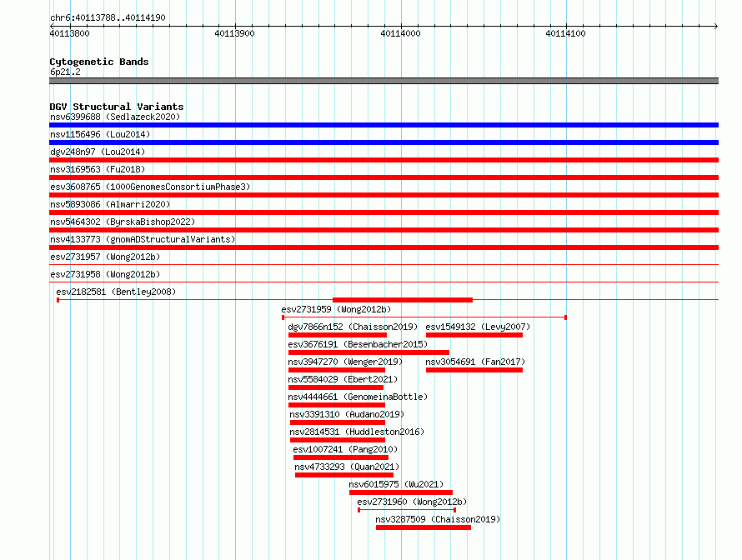This screenshot has width=742, height=560.
Task: Open the nsv3391310 (Audano2019) label
Action: pyautogui.click(x=347, y=414)
